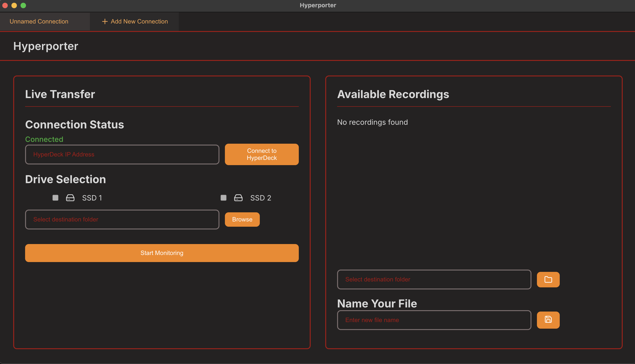Open the Add New Connection tab
This screenshot has height=364, width=635.
(x=135, y=21)
